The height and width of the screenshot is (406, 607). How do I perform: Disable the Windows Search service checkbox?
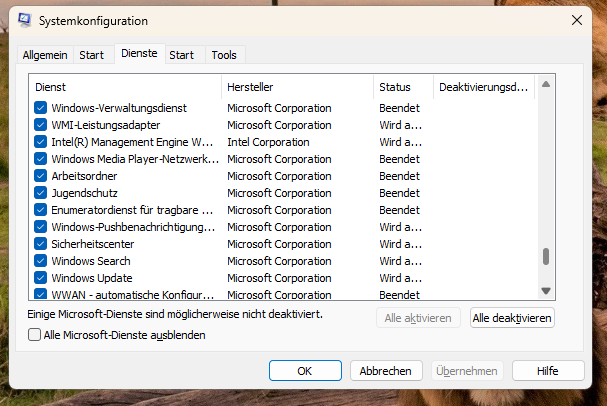tap(41, 261)
